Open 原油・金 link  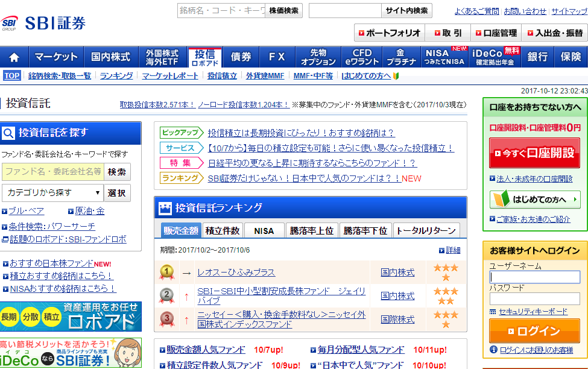tap(90, 211)
